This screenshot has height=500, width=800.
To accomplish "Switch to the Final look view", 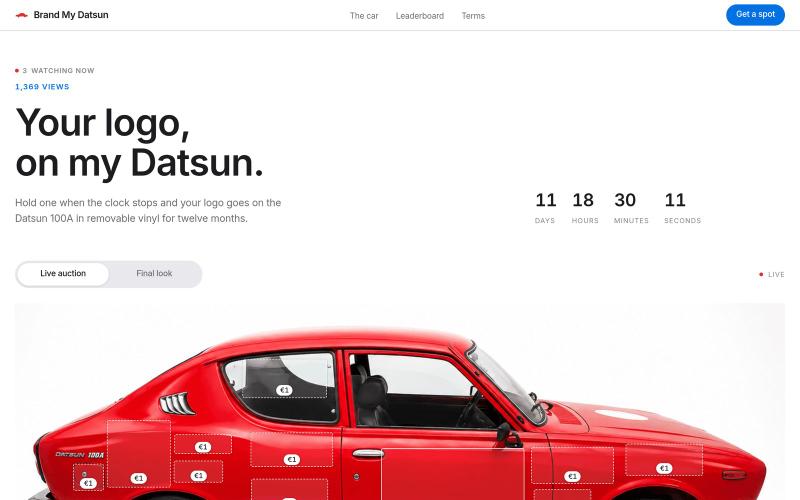I will tap(154, 274).
